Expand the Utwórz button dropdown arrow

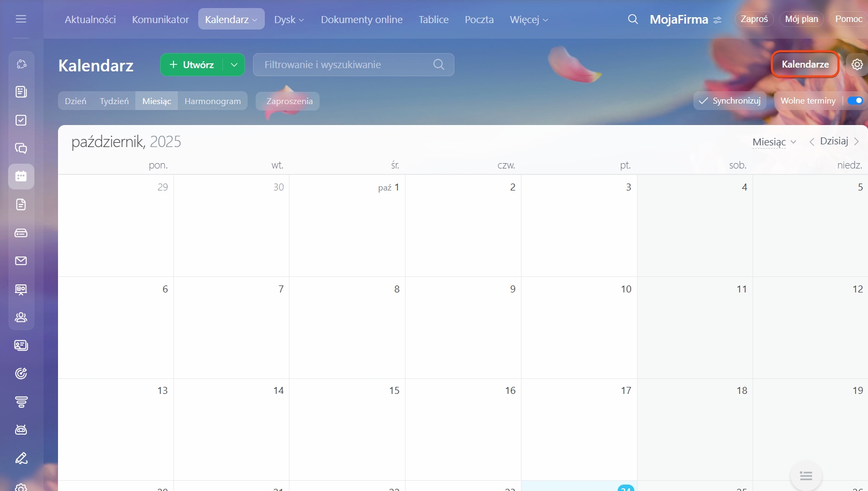point(234,65)
